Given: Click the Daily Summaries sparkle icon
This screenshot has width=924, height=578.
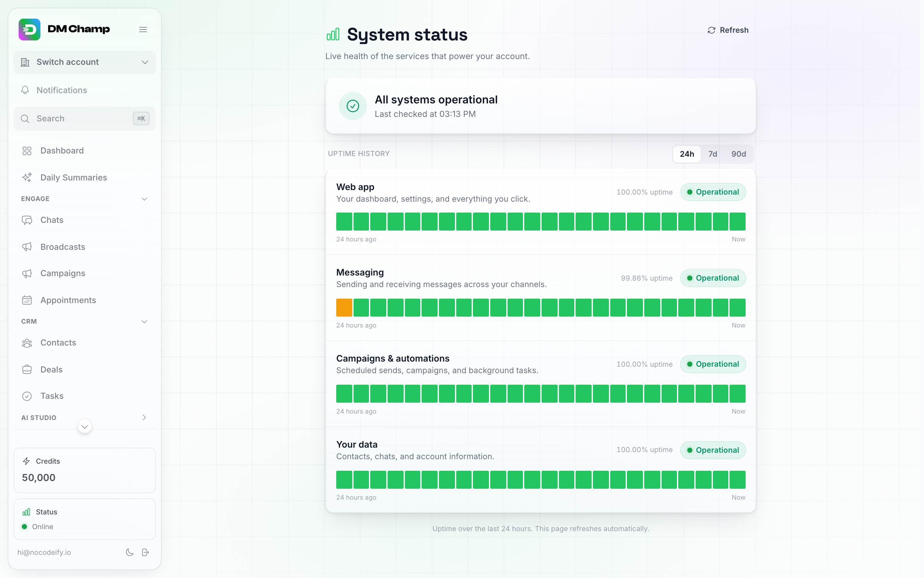Looking at the screenshot, I should pyautogui.click(x=27, y=177).
